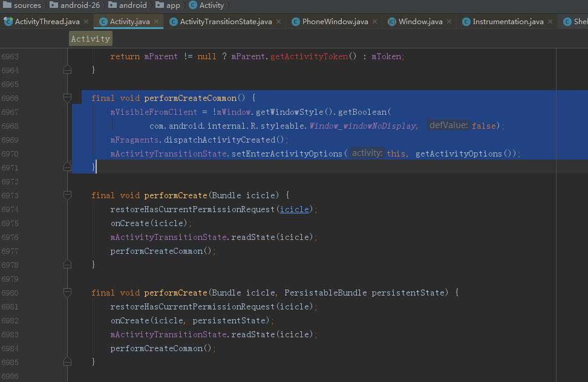Click restoreHasCurrentPermissionRequest on line 6981
This screenshot has height=382, width=588.
tap(192, 306)
